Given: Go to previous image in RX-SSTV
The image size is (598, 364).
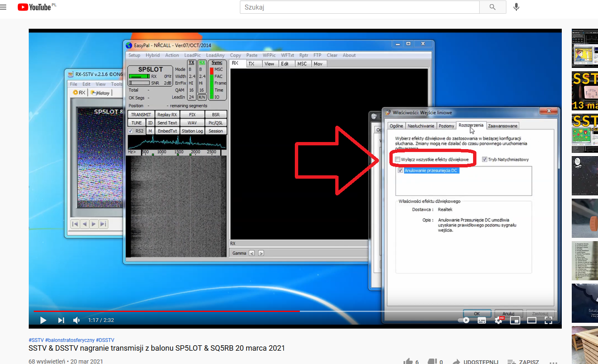Looking at the screenshot, I should 85,224.
